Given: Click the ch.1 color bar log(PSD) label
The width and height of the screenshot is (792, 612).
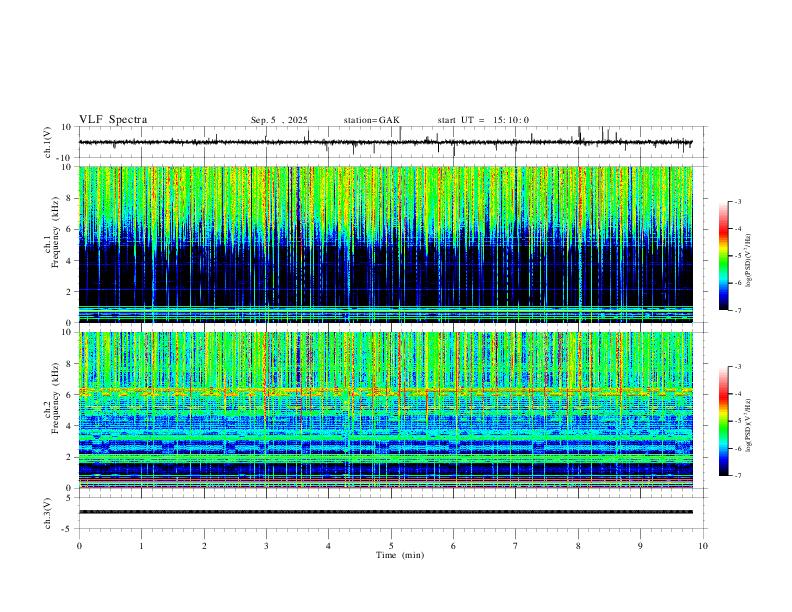Looking at the screenshot, I should pyautogui.click(x=749, y=260).
